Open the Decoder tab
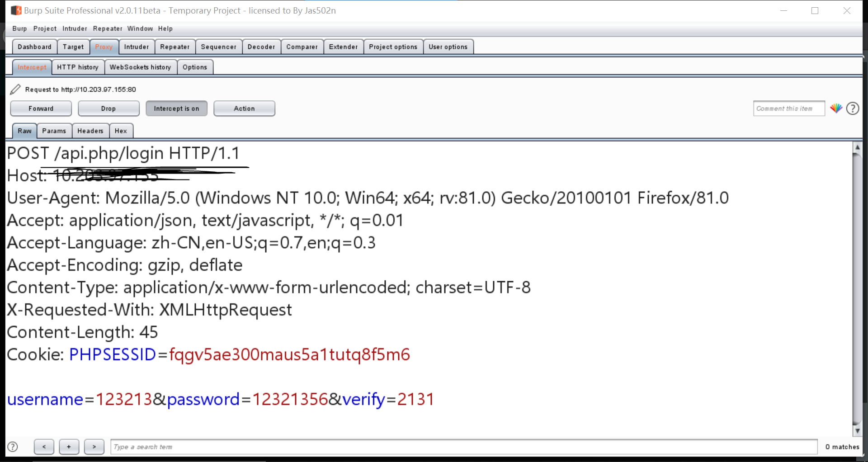 point(261,47)
